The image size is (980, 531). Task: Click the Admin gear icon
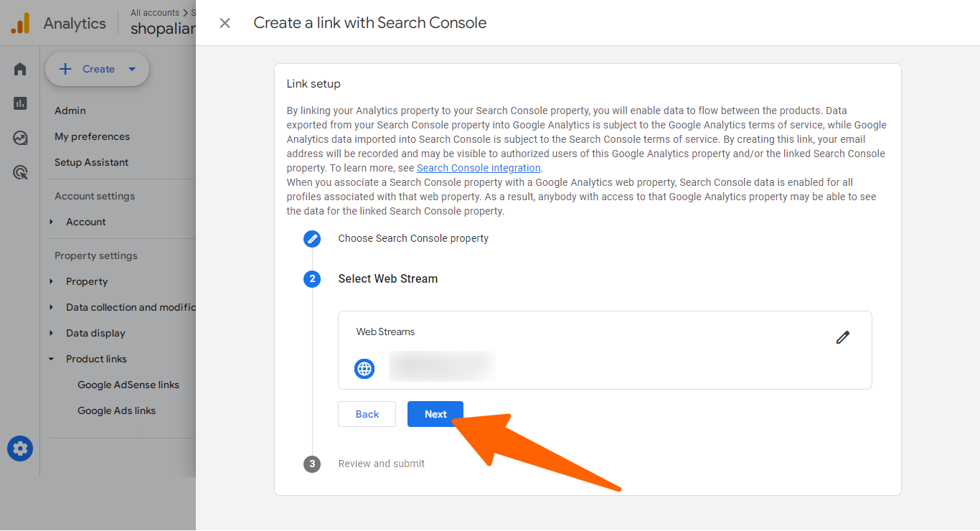pyautogui.click(x=20, y=449)
